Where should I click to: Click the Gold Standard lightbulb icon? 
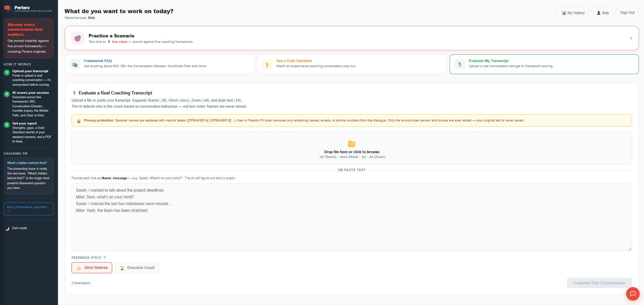tap(267, 64)
